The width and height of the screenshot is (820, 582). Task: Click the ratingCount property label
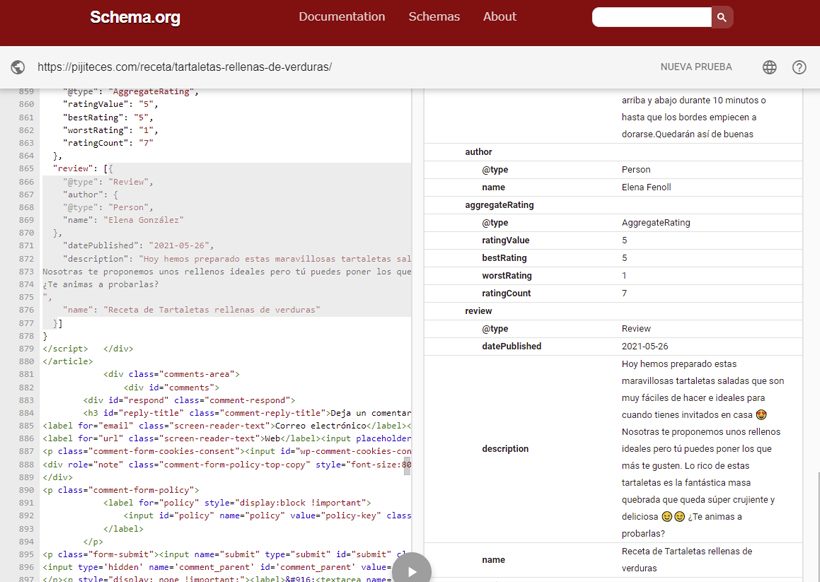coord(506,293)
